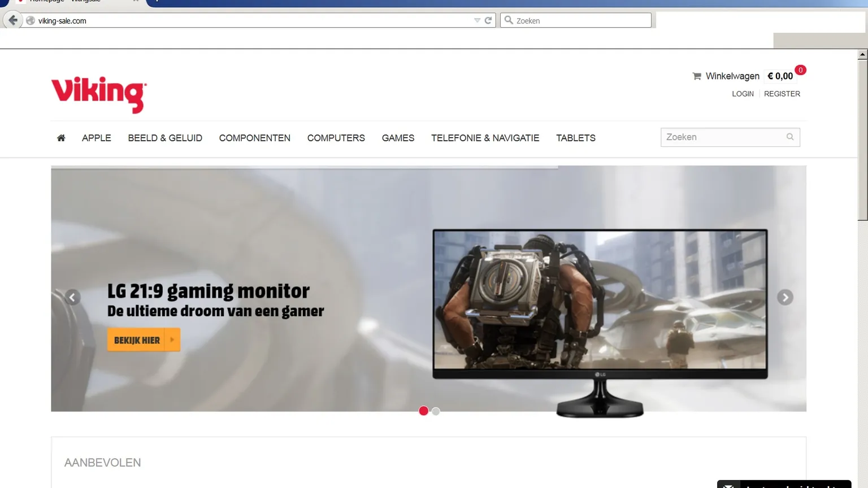The height and width of the screenshot is (488, 868).
Task: Reload the page with the refresh icon
Action: coord(488,20)
